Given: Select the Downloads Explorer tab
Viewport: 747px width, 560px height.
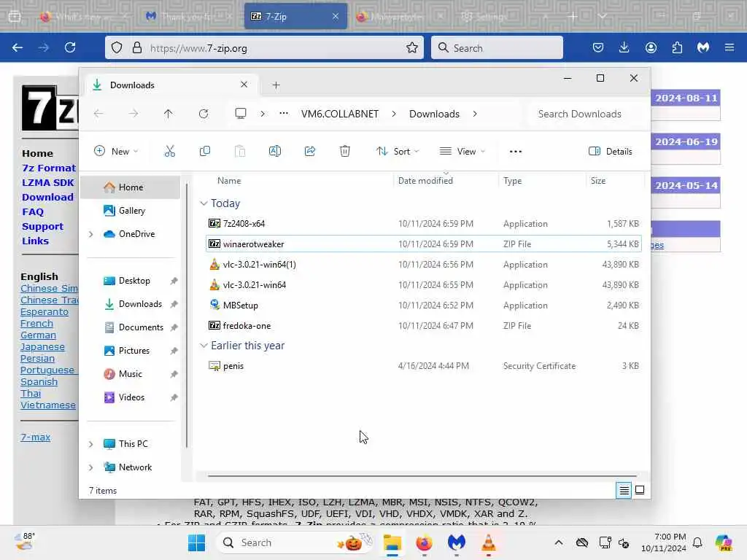Looking at the screenshot, I should click(x=171, y=85).
